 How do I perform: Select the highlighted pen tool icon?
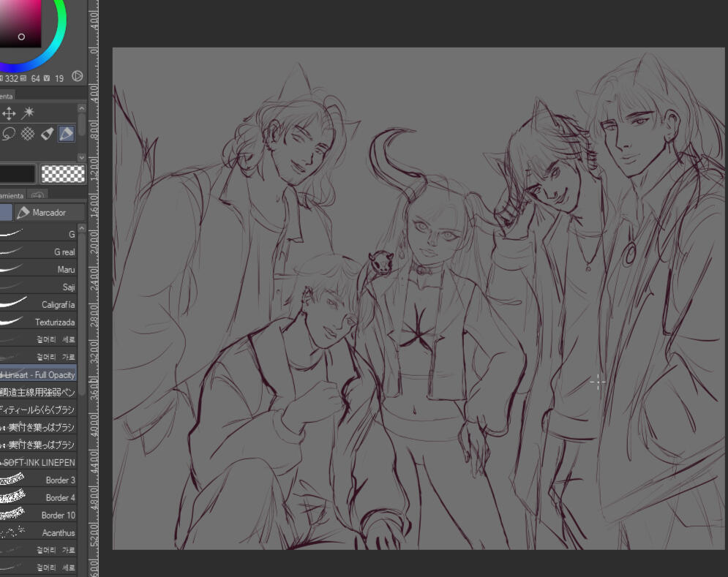pyautogui.click(x=66, y=134)
